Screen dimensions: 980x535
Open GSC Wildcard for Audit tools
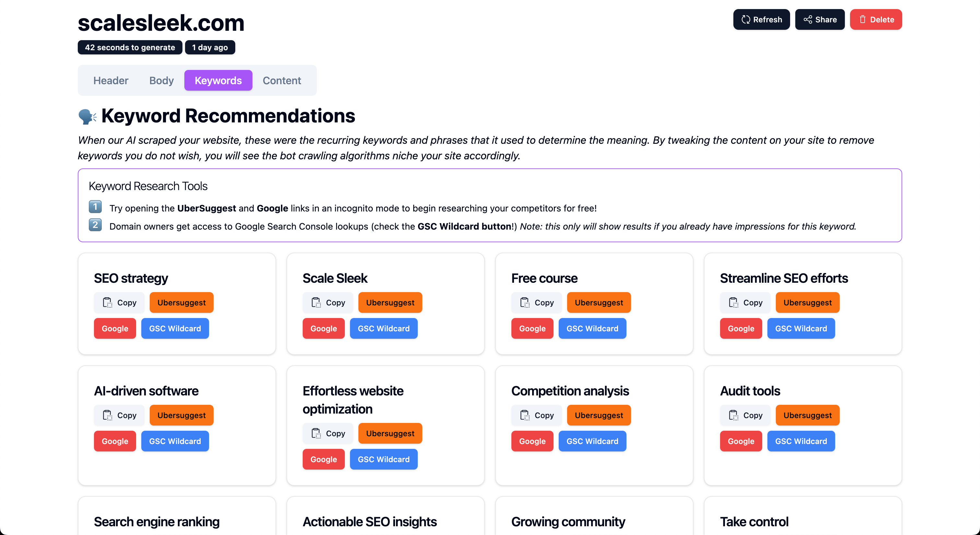[x=801, y=441]
